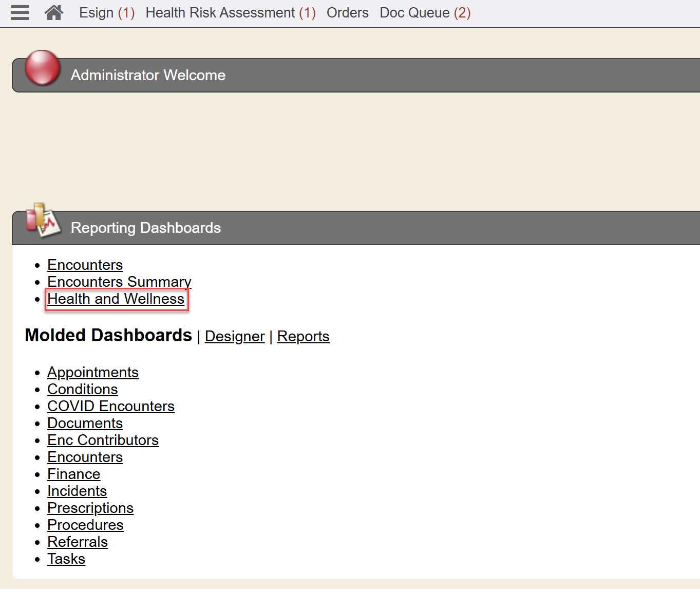Open Health Risk Assessment in top bar
700x589 pixels.
(x=230, y=13)
